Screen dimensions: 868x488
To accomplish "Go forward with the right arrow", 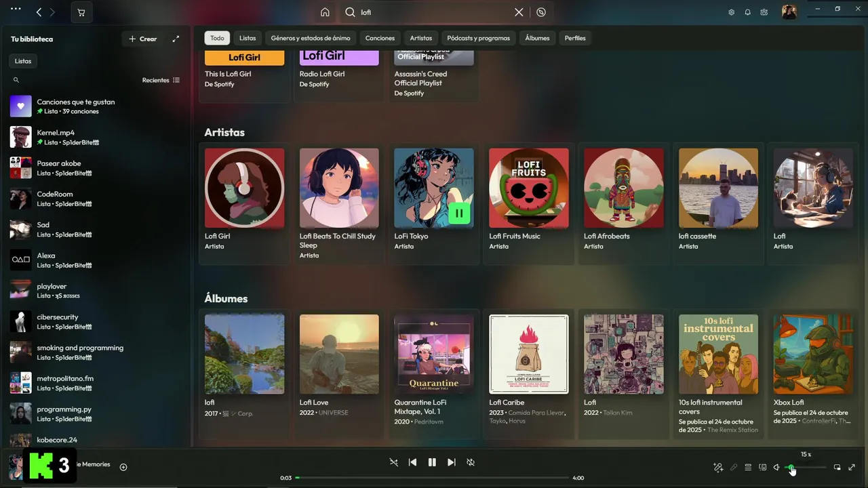I will point(53,12).
